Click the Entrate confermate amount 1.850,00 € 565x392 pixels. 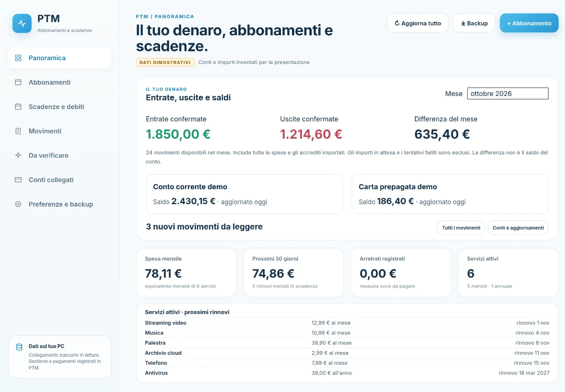point(178,134)
